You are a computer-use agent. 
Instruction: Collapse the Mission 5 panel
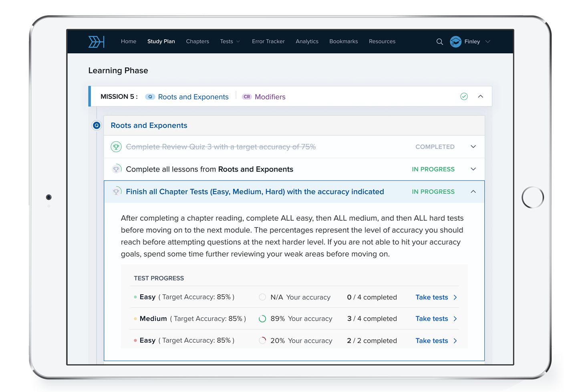tap(480, 96)
